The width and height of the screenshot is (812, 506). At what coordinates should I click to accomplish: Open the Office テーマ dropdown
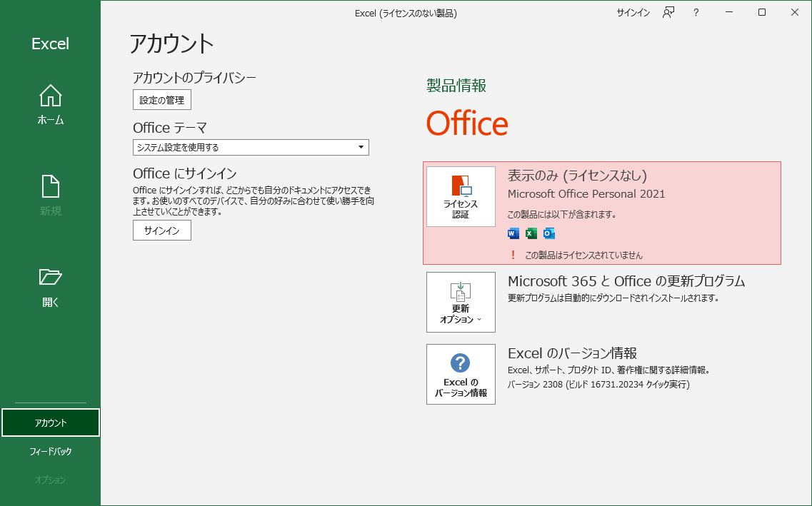250,147
